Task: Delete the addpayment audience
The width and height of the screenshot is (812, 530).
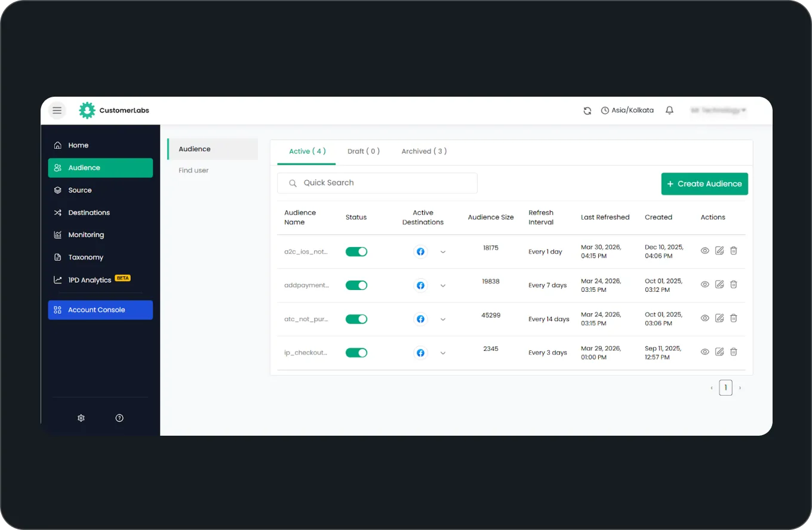Action: [x=734, y=284]
